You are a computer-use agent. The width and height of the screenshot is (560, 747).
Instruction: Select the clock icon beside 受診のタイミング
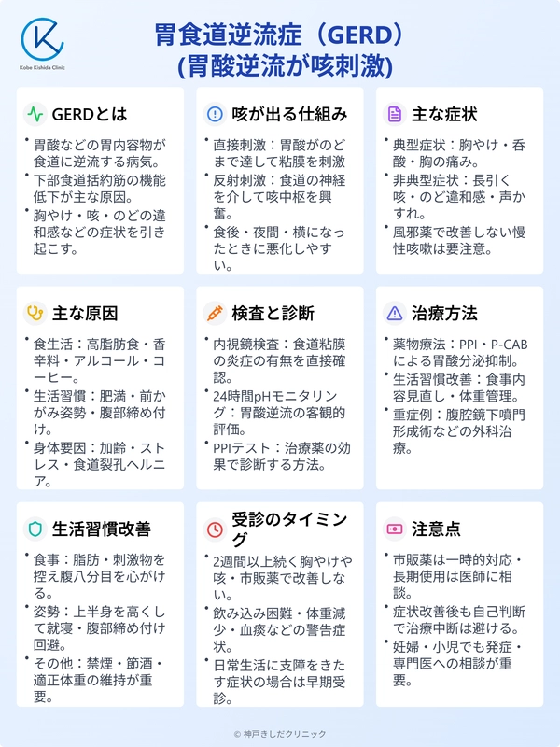[x=215, y=529]
